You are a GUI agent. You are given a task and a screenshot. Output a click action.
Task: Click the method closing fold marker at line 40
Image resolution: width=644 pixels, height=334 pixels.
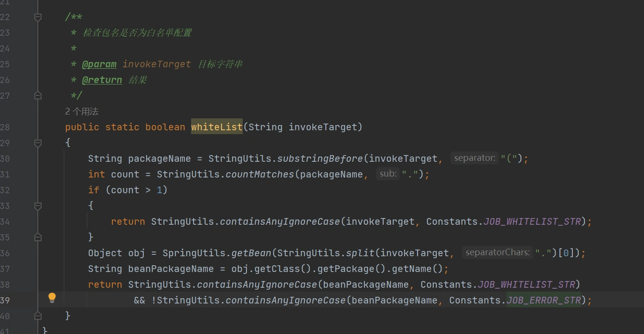point(38,316)
